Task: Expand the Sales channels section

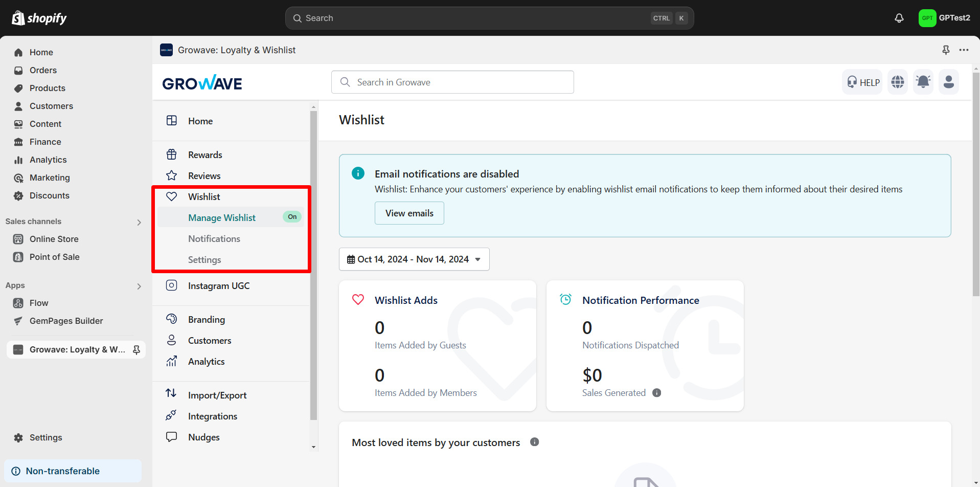Action: click(139, 222)
